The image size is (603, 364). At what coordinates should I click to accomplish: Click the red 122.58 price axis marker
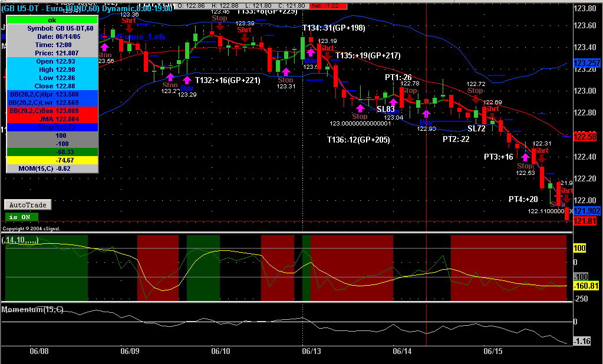(585, 137)
